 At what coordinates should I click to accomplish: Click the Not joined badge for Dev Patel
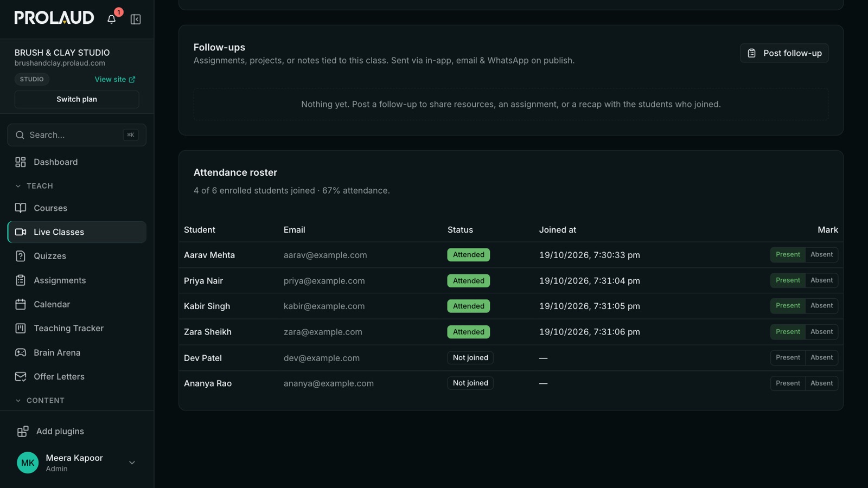click(x=470, y=358)
